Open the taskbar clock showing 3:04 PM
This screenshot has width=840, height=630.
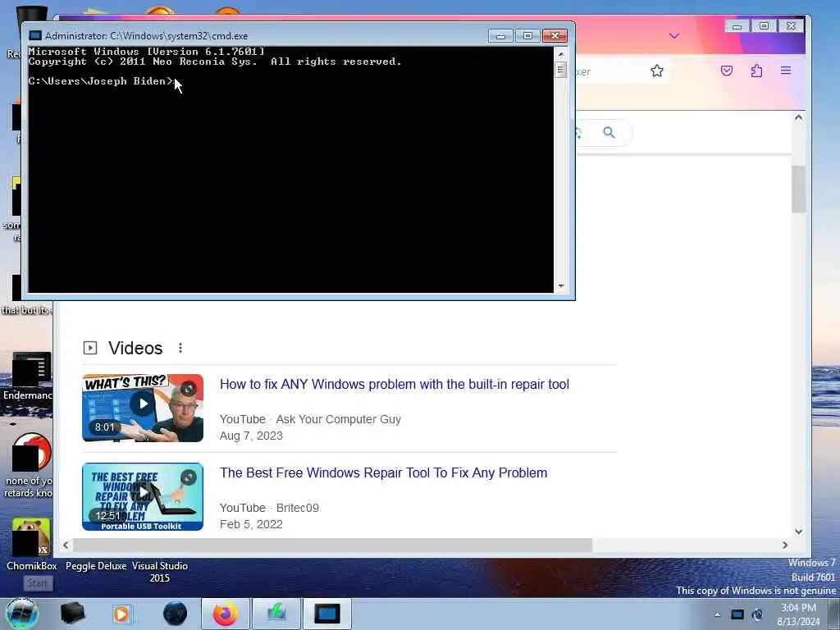coord(798,614)
